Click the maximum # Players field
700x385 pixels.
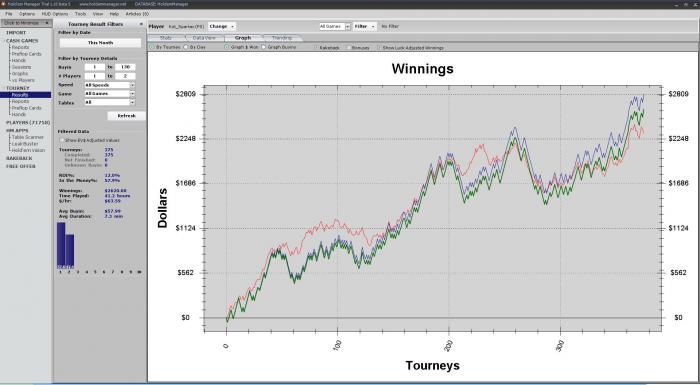coord(125,76)
